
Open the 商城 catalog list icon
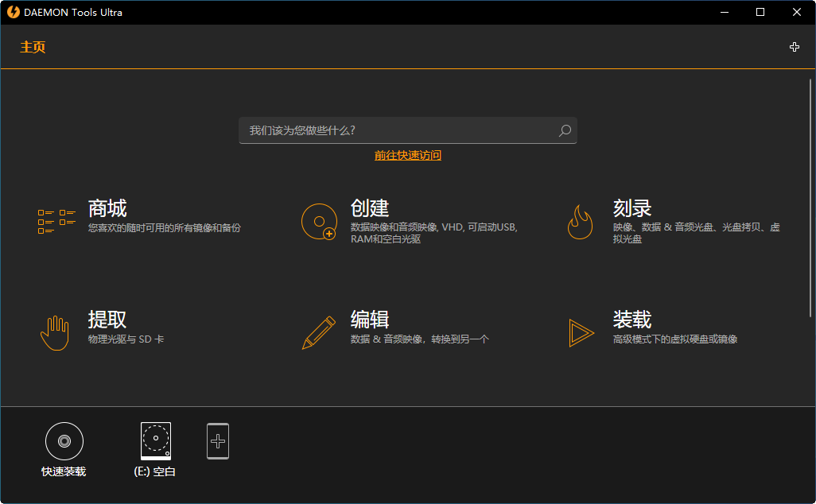[56, 222]
